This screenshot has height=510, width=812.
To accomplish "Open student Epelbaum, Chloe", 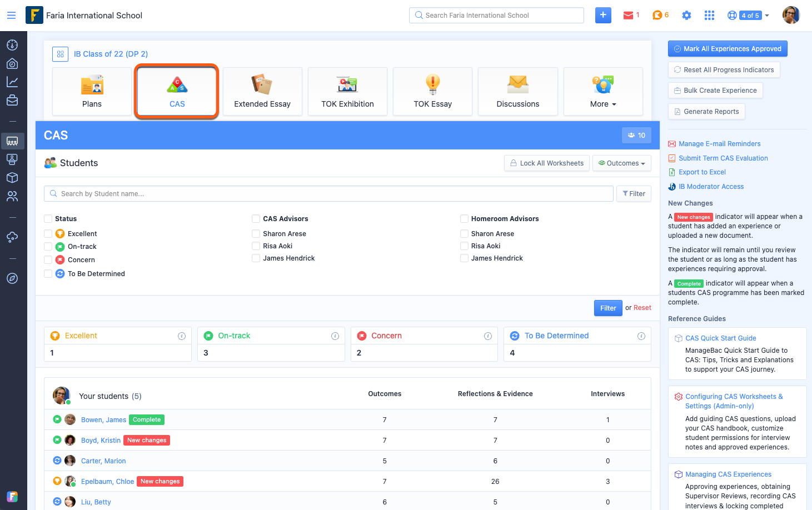I will [x=107, y=482].
